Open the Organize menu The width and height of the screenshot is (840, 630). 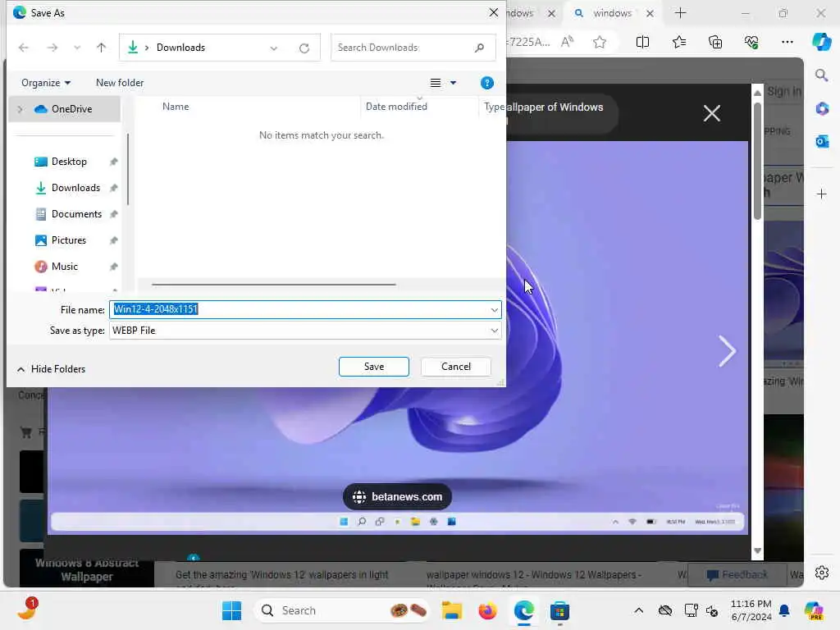46,83
